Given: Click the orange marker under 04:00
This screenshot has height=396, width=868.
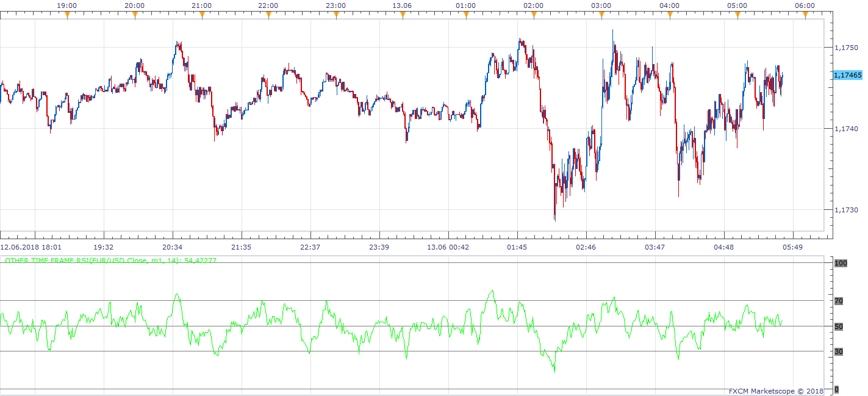Looking at the screenshot, I should coord(670,16).
